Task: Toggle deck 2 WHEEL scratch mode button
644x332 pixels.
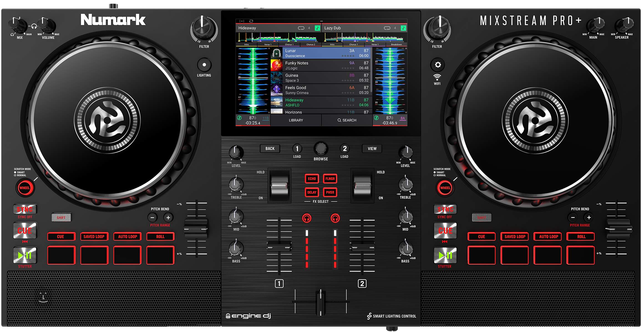Action: [x=445, y=188]
